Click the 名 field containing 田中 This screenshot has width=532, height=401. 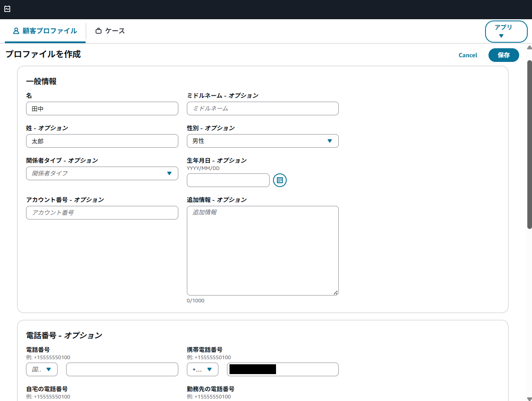click(x=102, y=108)
